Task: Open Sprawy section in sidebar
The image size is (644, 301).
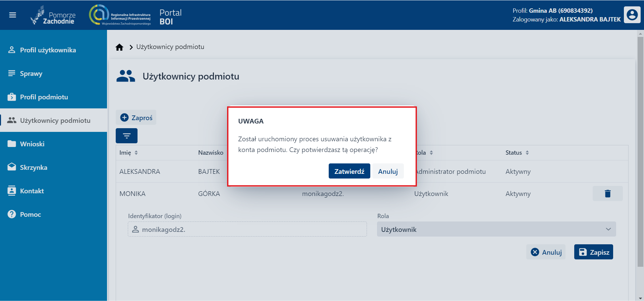Action: point(31,73)
